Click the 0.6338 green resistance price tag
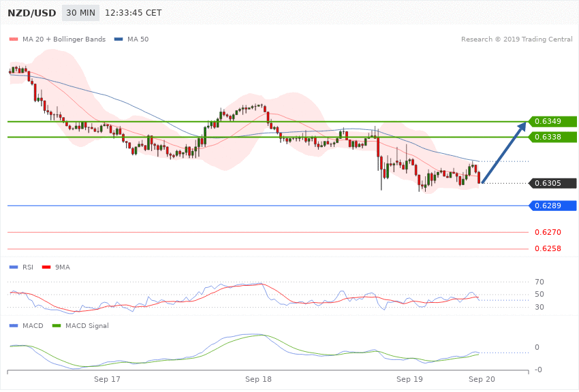This screenshot has width=579, height=392. pyautogui.click(x=552, y=137)
